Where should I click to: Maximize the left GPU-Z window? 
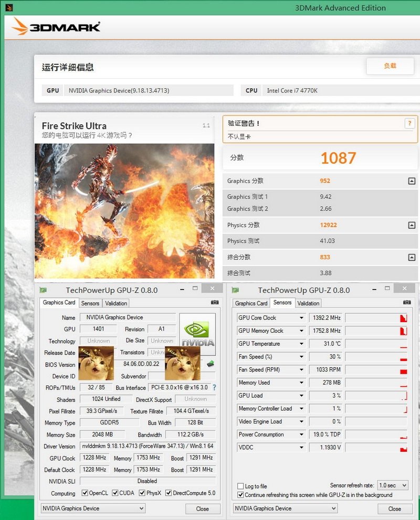coord(195,289)
